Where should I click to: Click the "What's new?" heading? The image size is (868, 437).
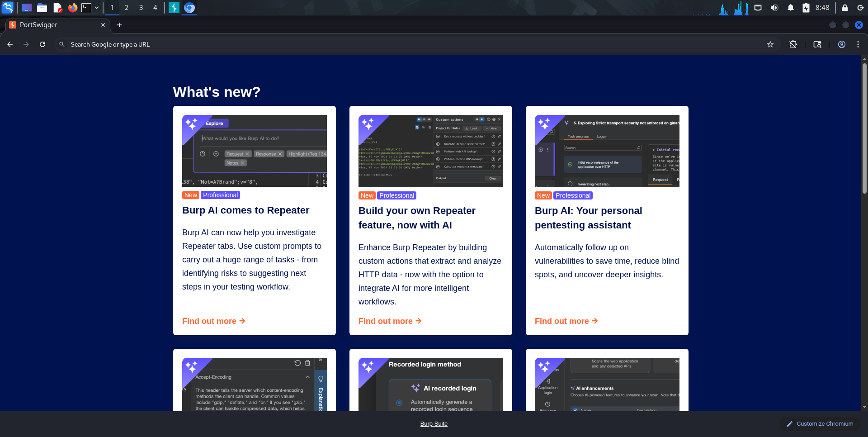pos(217,92)
